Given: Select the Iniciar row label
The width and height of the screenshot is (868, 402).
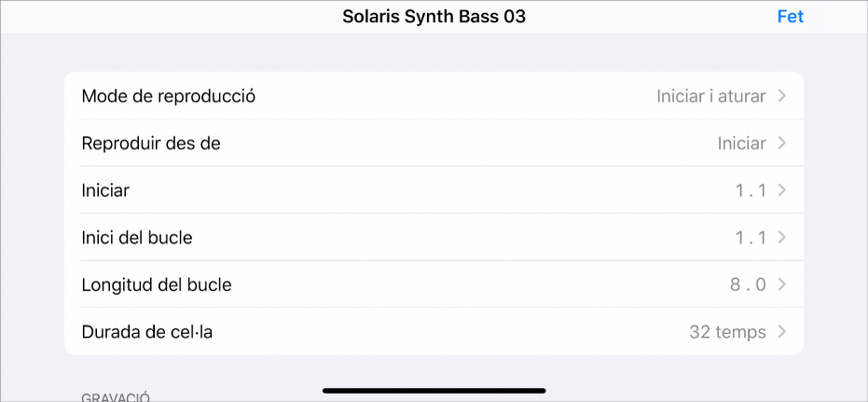Looking at the screenshot, I should [105, 190].
